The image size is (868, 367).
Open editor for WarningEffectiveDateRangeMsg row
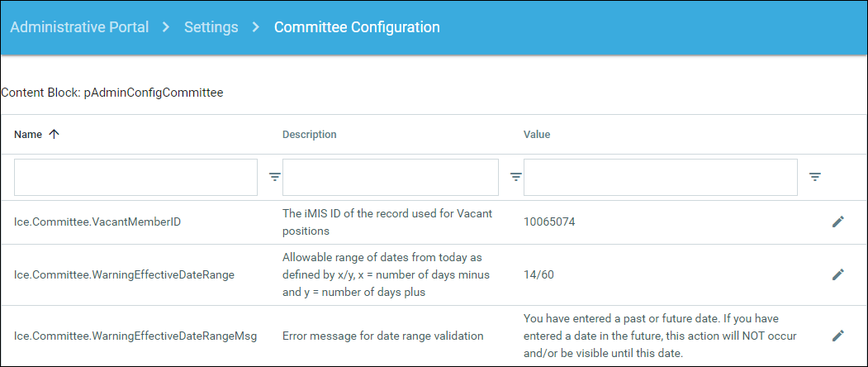[x=837, y=336]
